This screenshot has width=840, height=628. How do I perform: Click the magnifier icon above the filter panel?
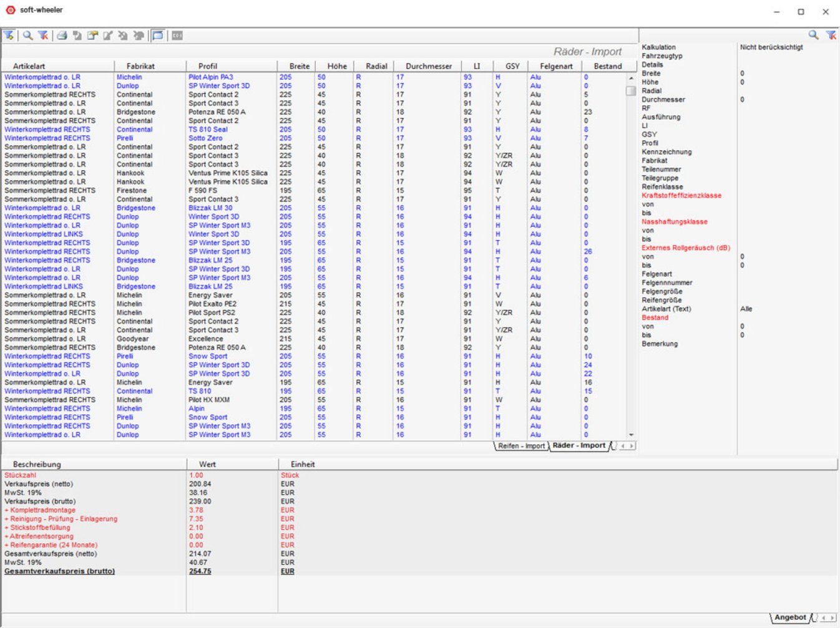[814, 35]
